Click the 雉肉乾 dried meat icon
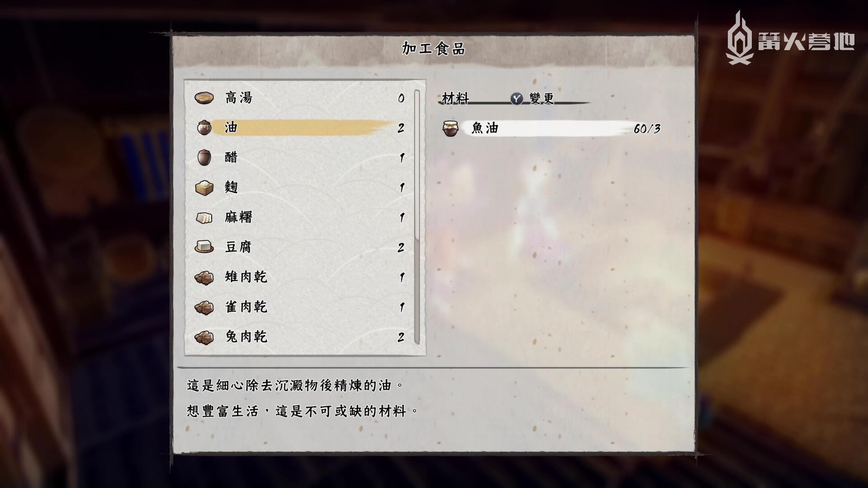This screenshot has height=488, width=868. point(204,277)
